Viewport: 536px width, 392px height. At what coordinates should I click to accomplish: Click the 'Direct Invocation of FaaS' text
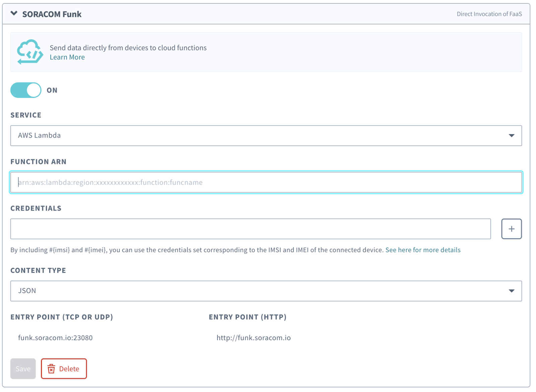pyautogui.click(x=489, y=14)
